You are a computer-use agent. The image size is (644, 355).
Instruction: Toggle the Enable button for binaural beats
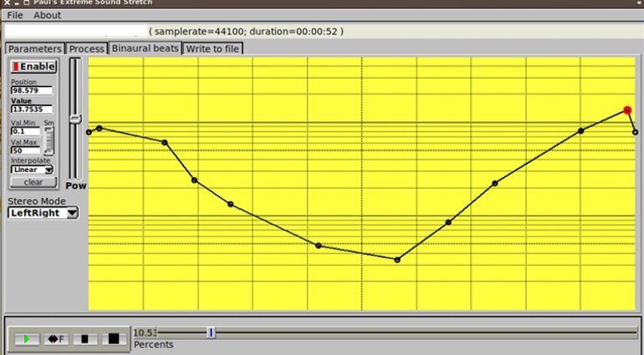(x=33, y=66)
